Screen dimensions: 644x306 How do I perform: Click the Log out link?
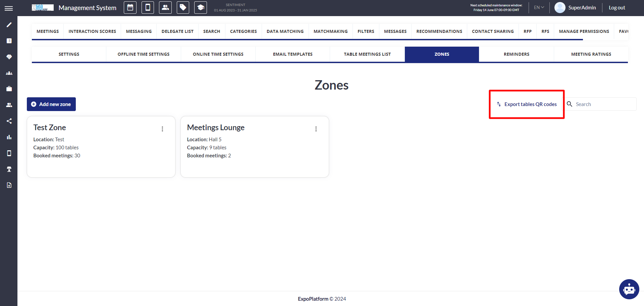tap(617, 8)
